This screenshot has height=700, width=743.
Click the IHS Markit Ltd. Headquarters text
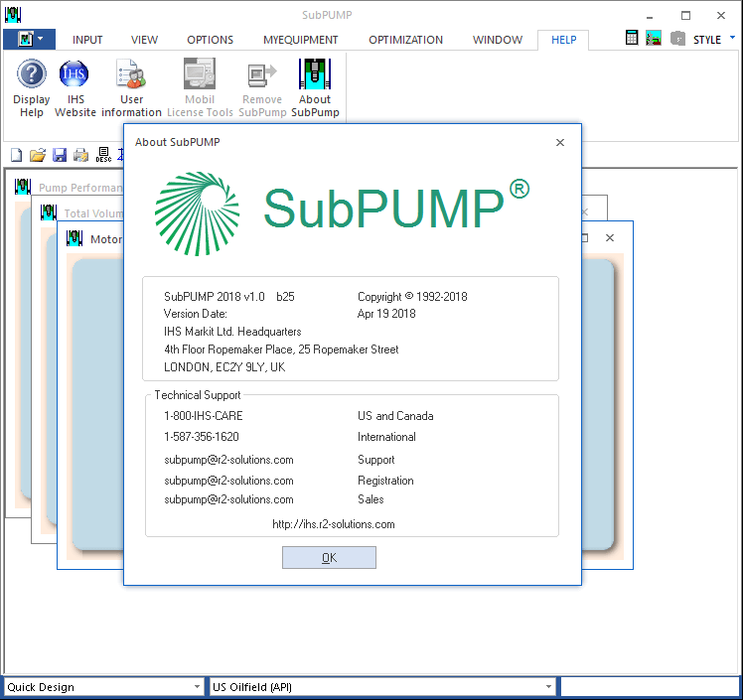click(232, 332)
